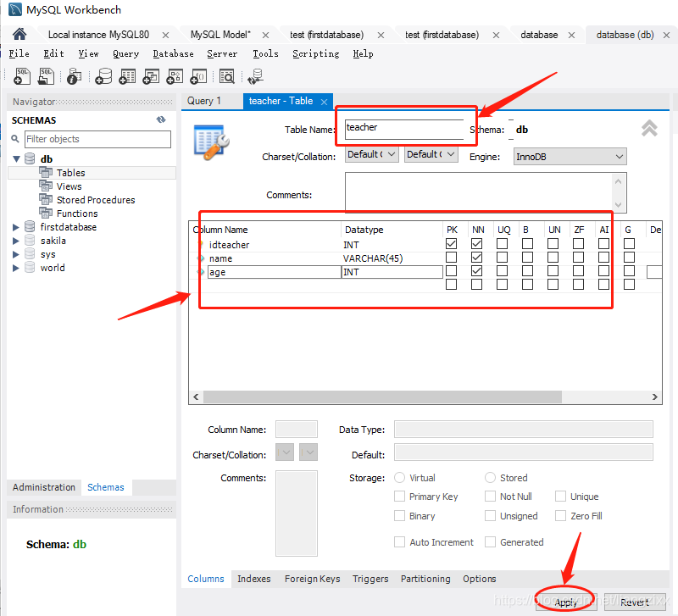Close the MySQL Model tab
The width and height of the screenshot is (678, 616).
[x=265, y=35]
